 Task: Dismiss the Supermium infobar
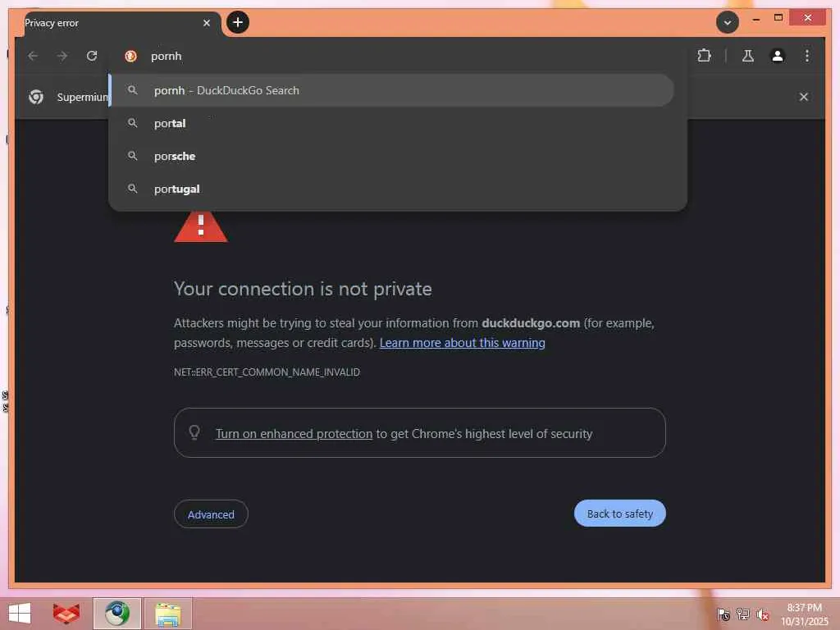point(804,97)
